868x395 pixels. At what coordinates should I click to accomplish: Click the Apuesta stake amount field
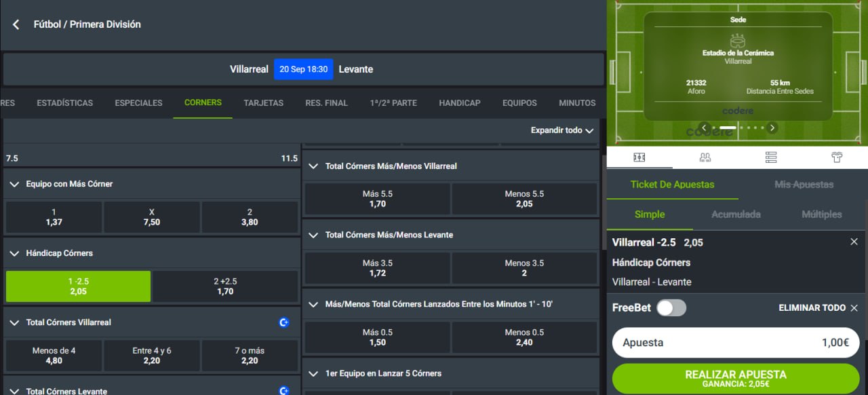click(x=736, y=343)
